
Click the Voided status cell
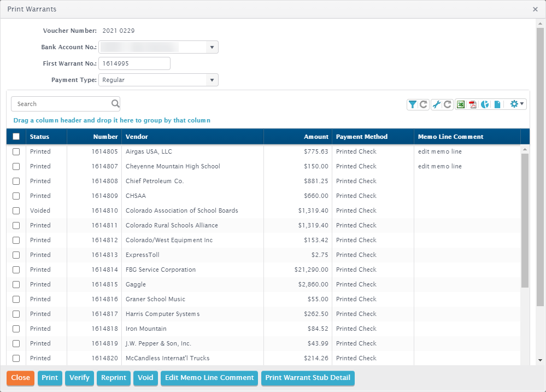pyautogui.click(x=40, y=210)
